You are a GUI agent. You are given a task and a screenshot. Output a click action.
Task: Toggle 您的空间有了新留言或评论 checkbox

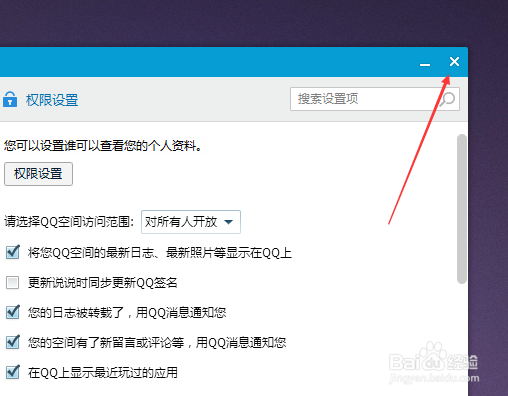tap(13, 342)
